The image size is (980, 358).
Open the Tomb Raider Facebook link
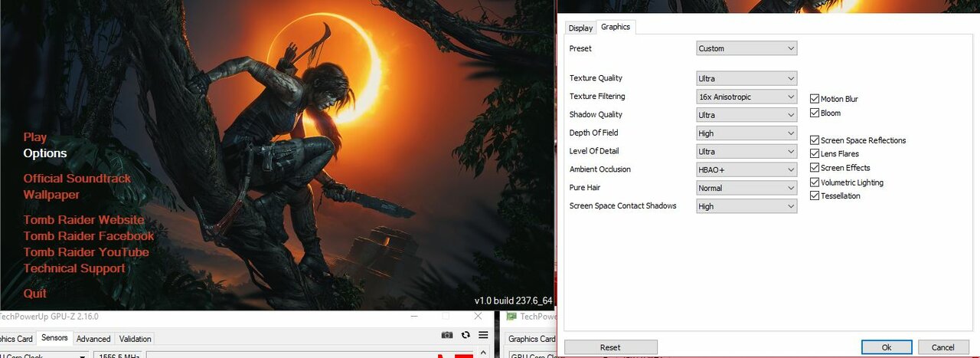pyautogui.click(x=89, y=236)
